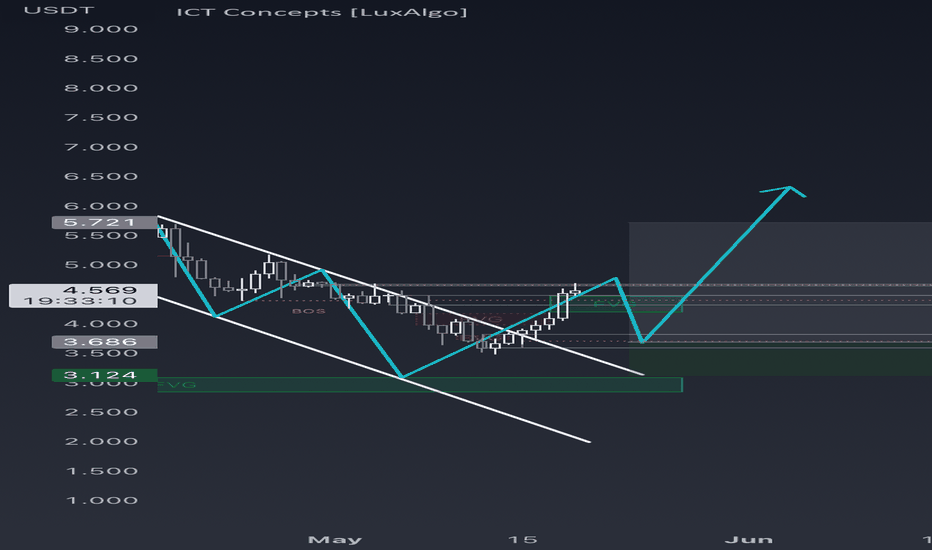Click the 5.721 gray price tag
This screenshot has height=550, width=932.
tap(105, 222)
